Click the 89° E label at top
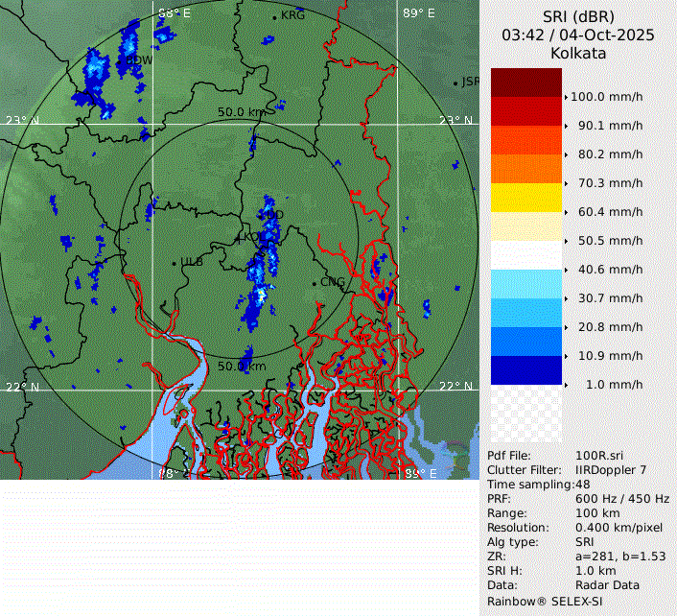This screenshot has height=616, width=677. [417, 13]
